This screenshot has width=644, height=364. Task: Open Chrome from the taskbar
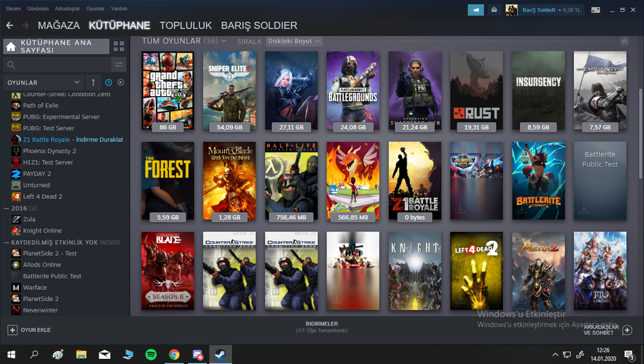(x=174, y=354)
